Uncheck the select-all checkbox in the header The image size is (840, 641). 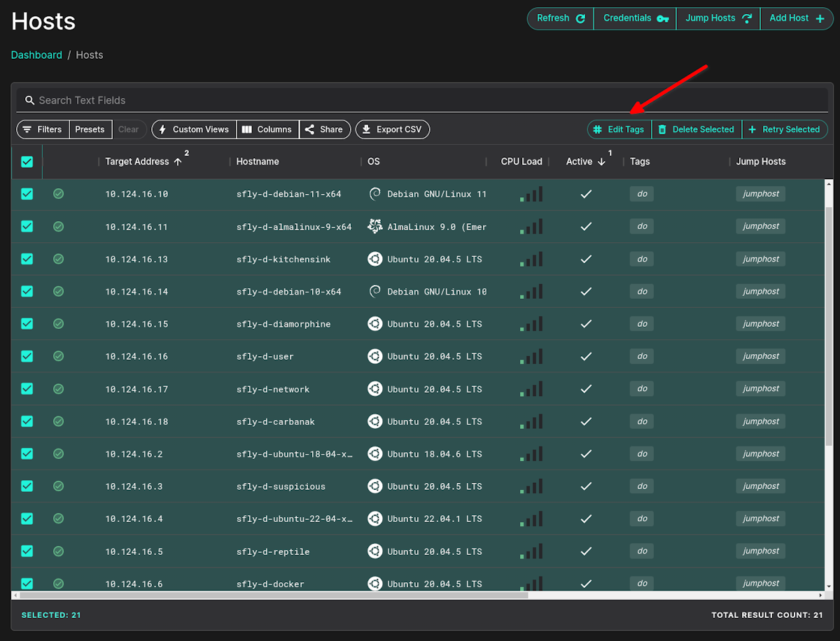[27, 162]
